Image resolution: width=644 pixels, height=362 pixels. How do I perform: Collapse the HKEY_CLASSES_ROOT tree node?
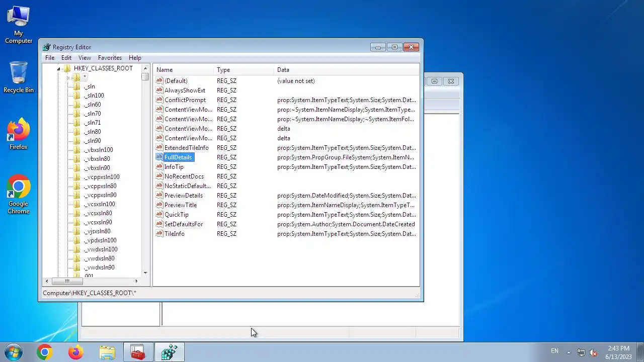pos(58,68)
